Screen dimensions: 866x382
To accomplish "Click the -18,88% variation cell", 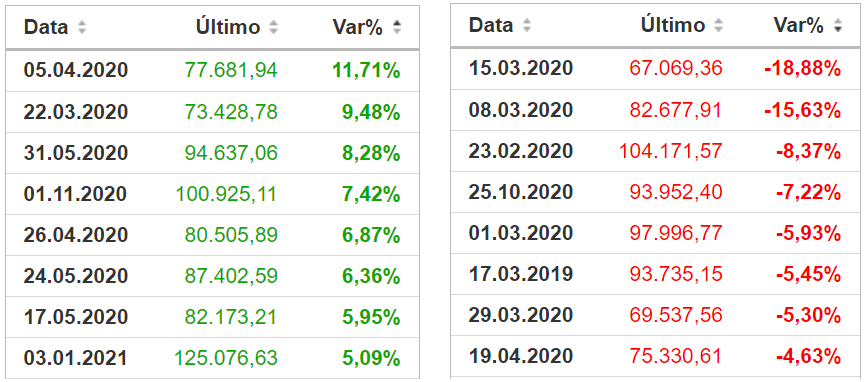I will pyautogui.click(x=802, y=68).
